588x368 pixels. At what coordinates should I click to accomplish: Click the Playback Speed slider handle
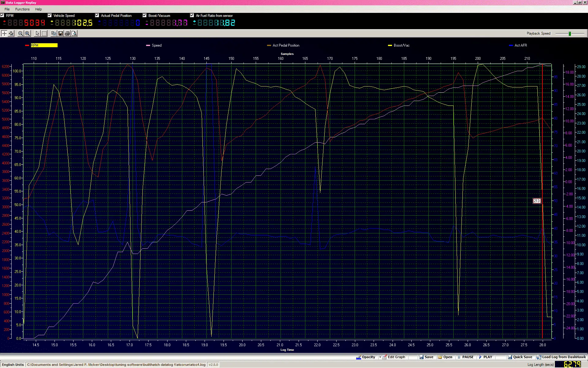tap(570, 33)
